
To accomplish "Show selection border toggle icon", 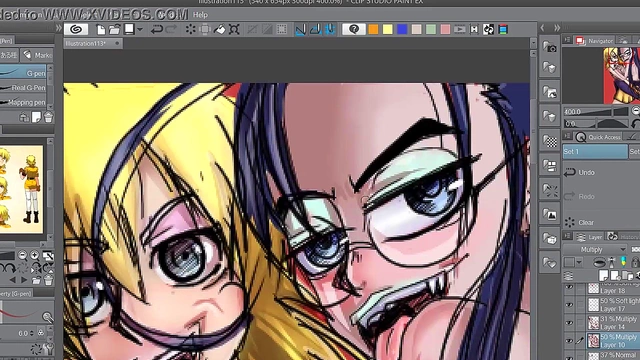I will 282,29.
